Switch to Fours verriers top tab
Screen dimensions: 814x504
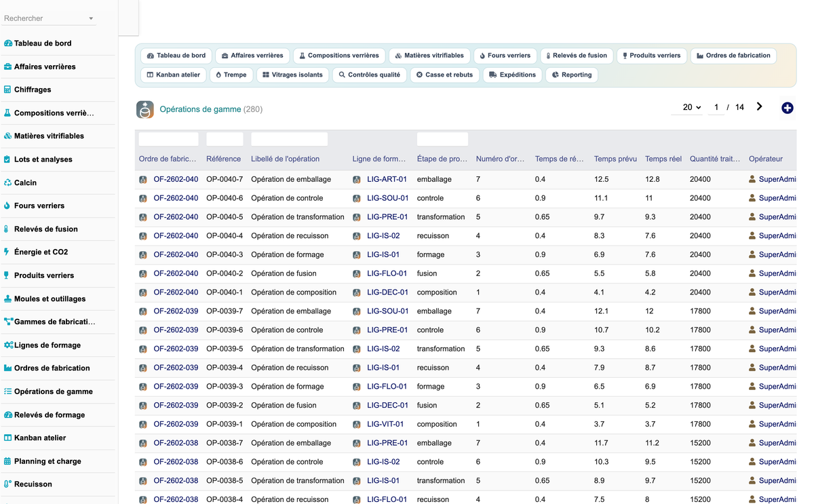coord(505,56)
